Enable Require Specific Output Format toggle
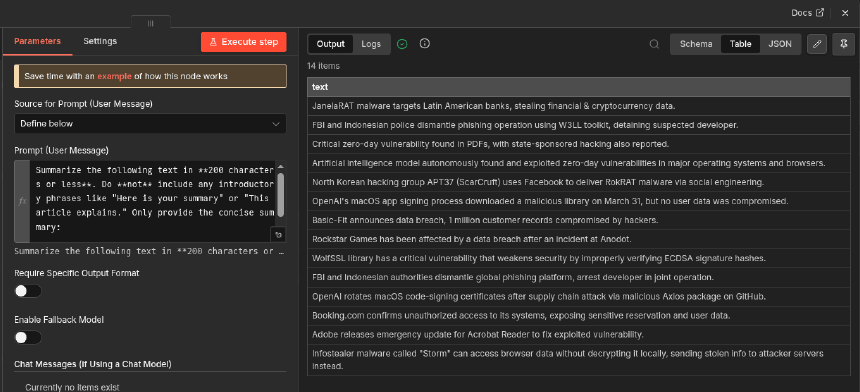Viewport: 860px width, 392px height. pos(28,291)
